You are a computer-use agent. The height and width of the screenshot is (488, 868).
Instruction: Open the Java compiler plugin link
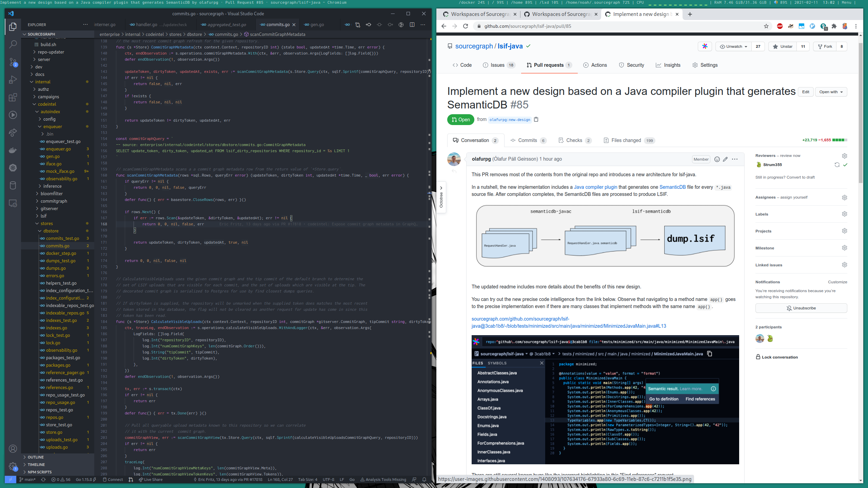click(x=595, y=187)
